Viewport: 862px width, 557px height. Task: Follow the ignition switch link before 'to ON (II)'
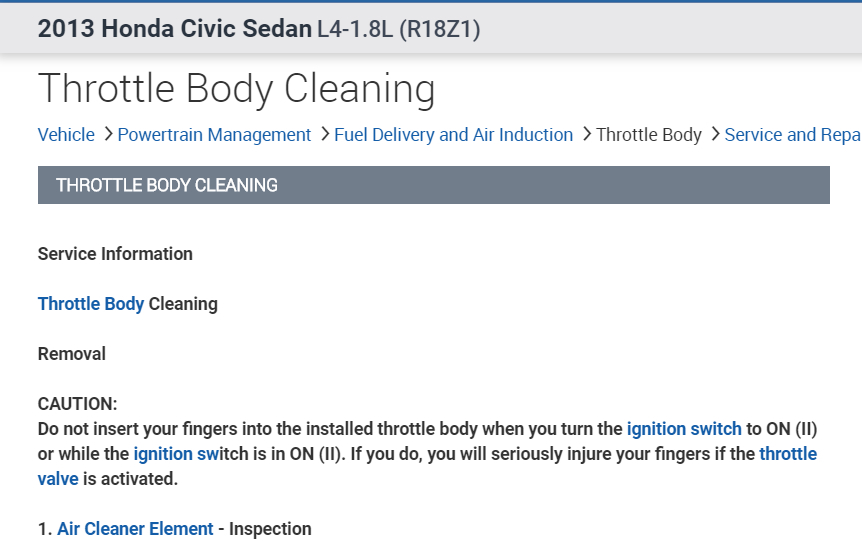[684, 429]
